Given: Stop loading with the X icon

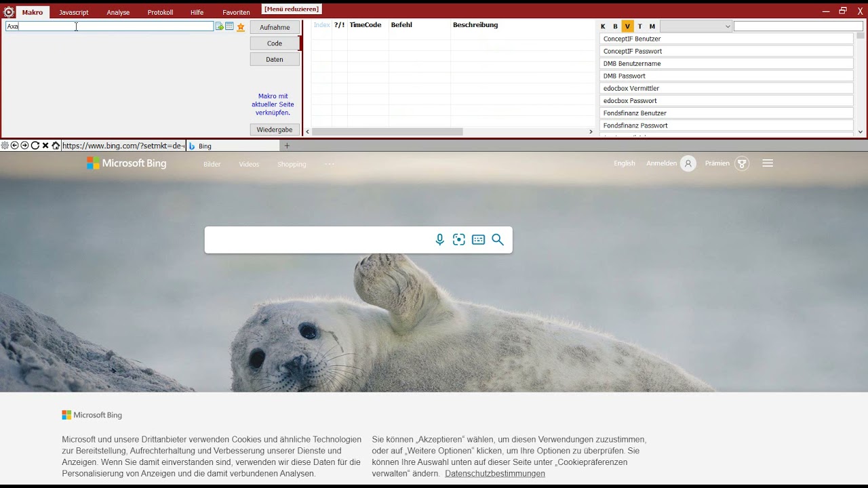Looking at the screenshot, I should click(x=45, y=146).
